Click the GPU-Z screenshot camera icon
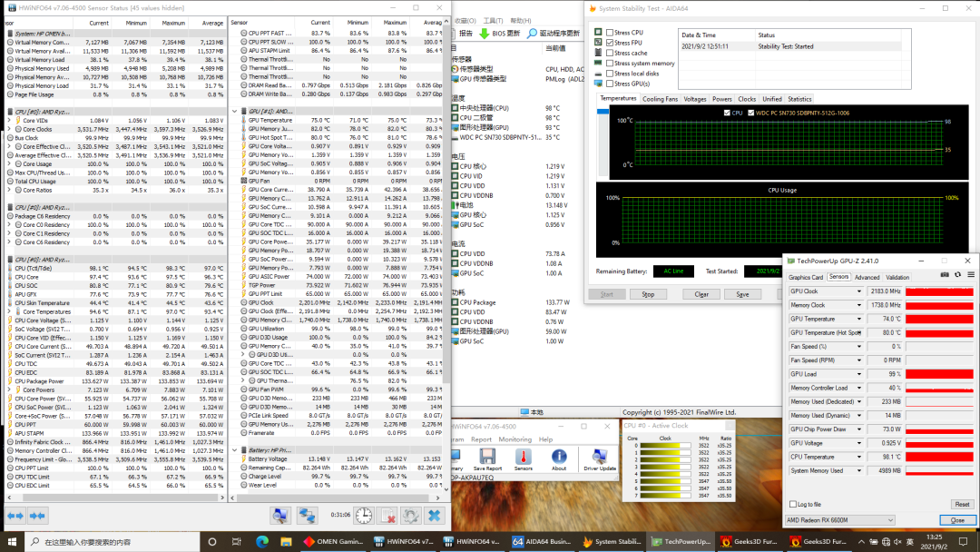Screen dimensions: 980x552 click(945, 274)
